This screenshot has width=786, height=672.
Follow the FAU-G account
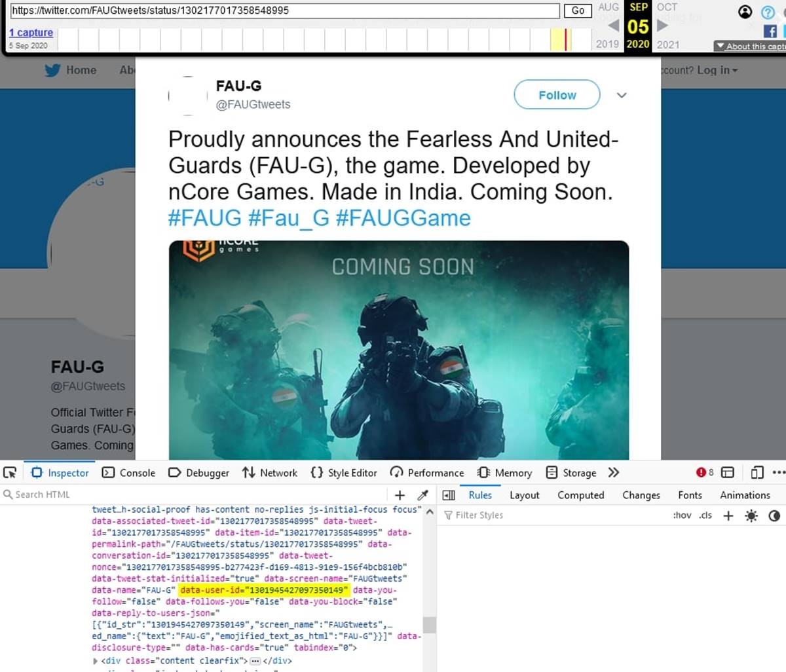click(x=557, y=95)
